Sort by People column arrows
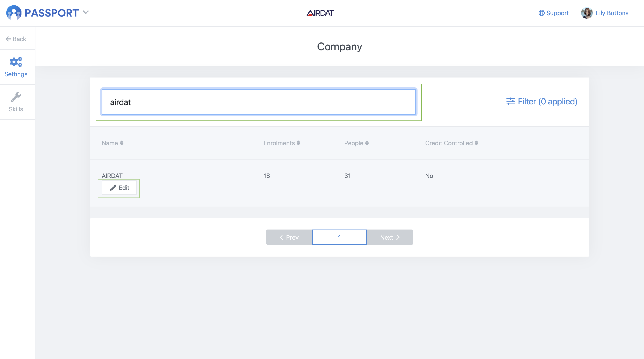The height and width of the screenshot is (359, 644). point(367,143)
